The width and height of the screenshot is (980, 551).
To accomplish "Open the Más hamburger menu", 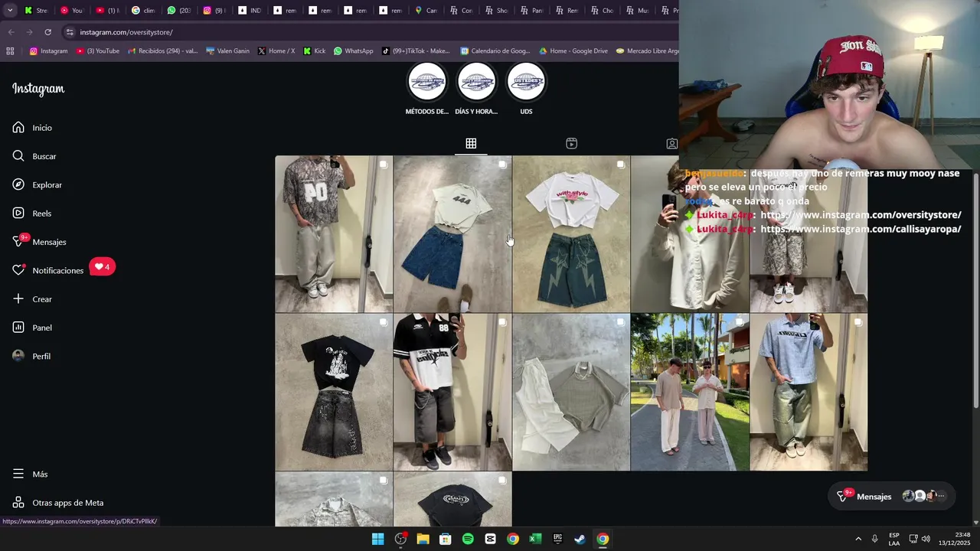I will (x=30, y=474).
